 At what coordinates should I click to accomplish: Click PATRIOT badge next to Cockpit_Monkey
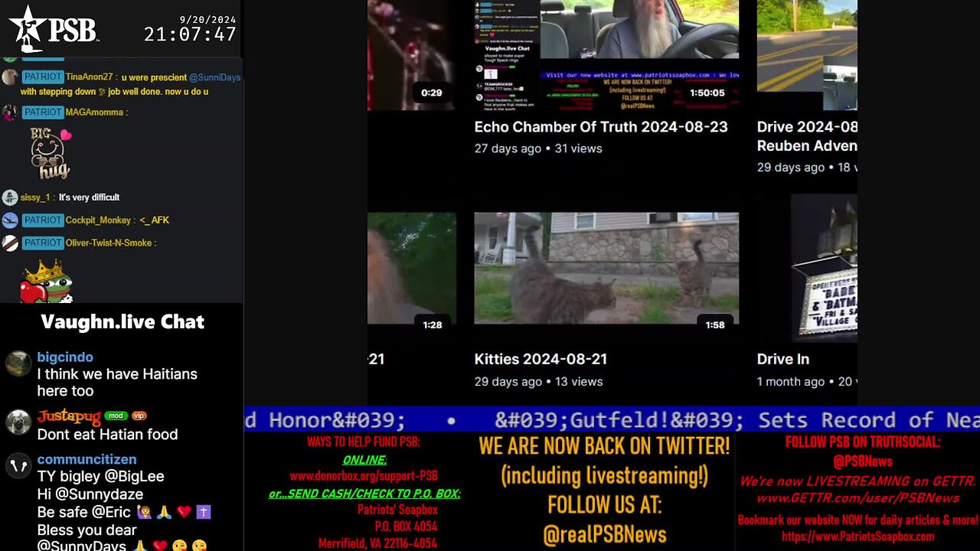[43, 220]
